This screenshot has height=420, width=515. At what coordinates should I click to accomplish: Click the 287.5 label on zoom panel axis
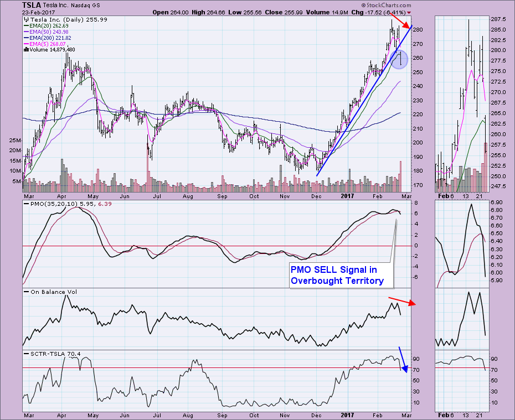coord(498,19)
